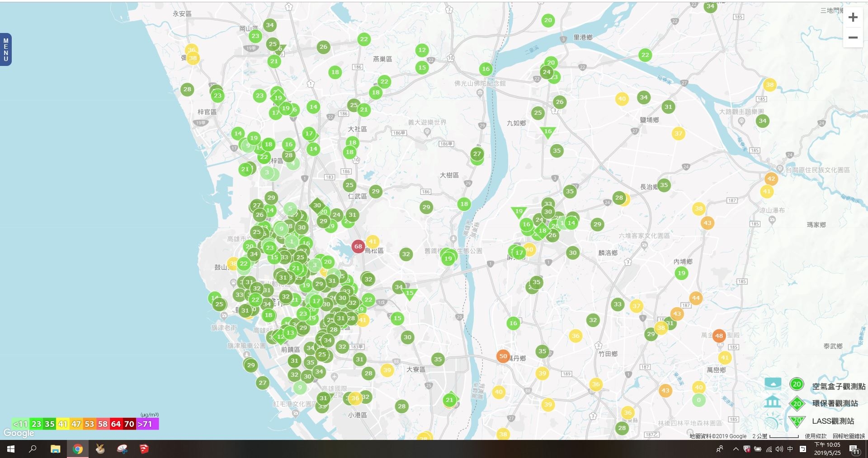
Task: Select the 19 triangle LASS marker
Action: [519, 211]
